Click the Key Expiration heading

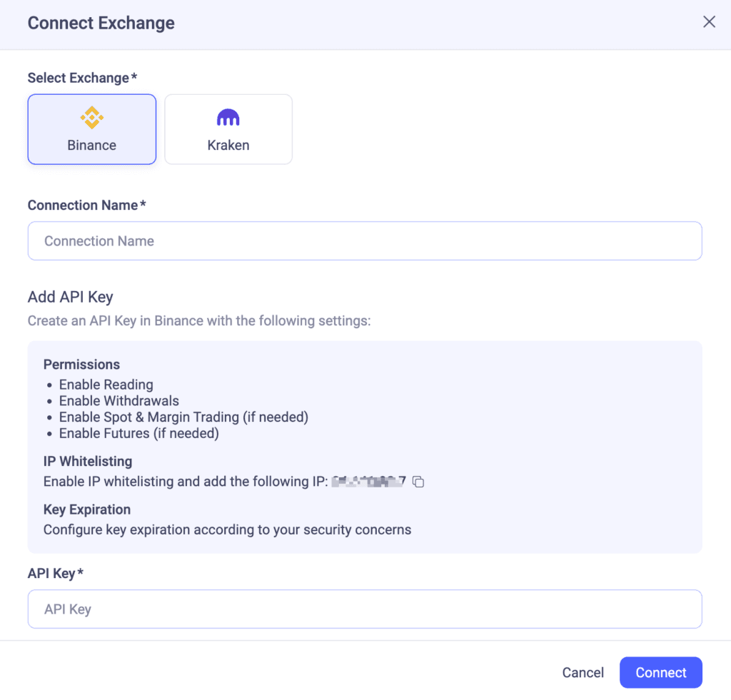click(86, 509)
